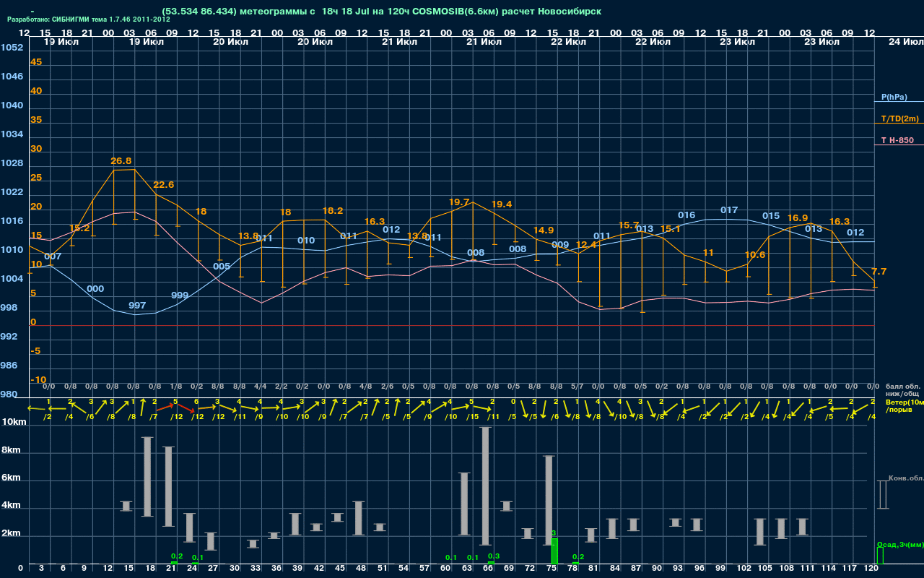Image resolution: width=924 pixels, height=578 pixels.
Task: Click the балл обл. legend label
Action: coord(903,387)
